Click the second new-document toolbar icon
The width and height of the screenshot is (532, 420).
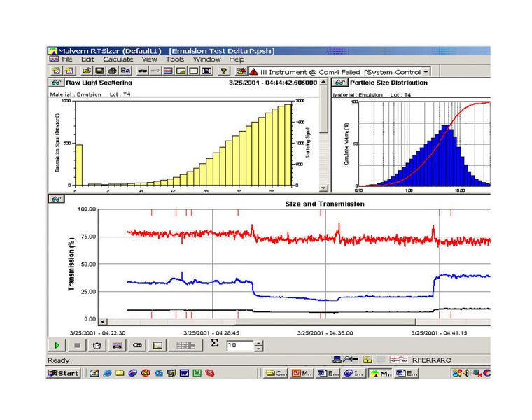[69, 71]
